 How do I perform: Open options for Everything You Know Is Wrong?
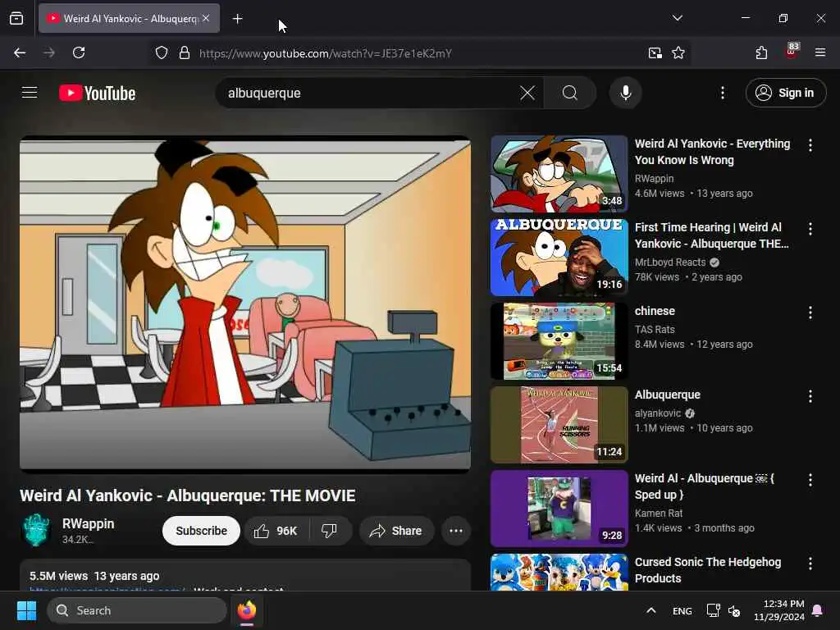pos(810,144)
